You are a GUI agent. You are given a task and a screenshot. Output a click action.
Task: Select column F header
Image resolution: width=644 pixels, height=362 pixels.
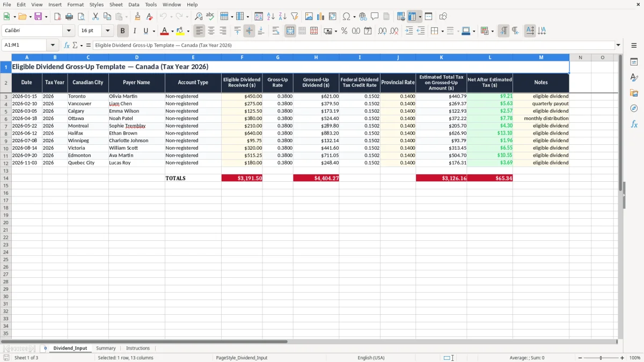[241, 57]
